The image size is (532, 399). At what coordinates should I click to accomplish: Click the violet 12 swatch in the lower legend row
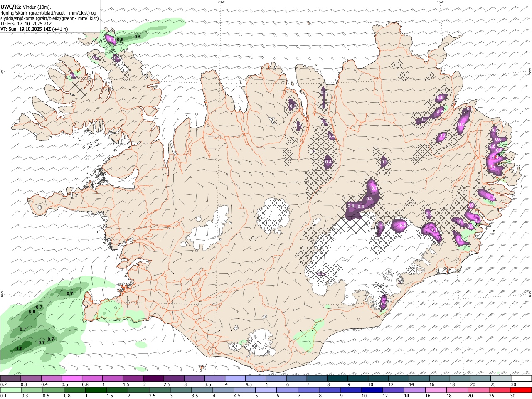point(394,390)
